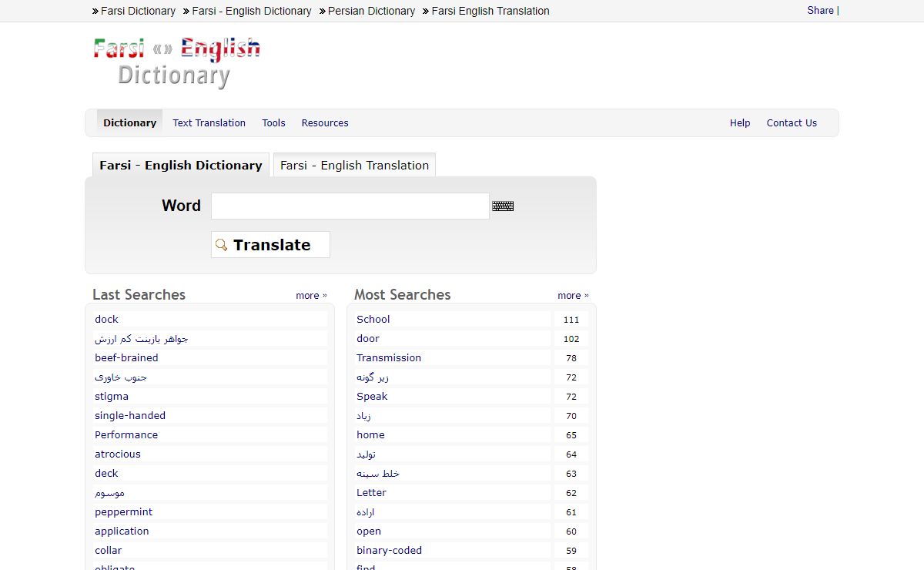Image resolution: width=924 pixels, height=570 pixels.
Task: Click the search count 102 for door
Action: coord(571,339)
